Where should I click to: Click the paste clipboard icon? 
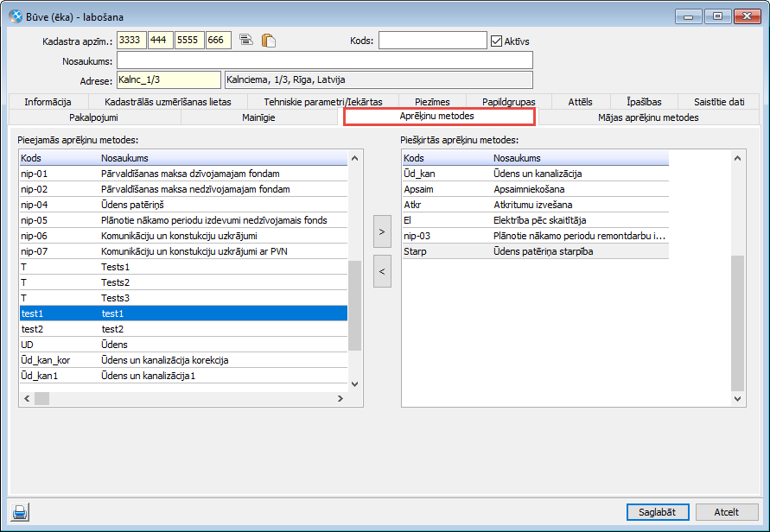pos(268,40)
